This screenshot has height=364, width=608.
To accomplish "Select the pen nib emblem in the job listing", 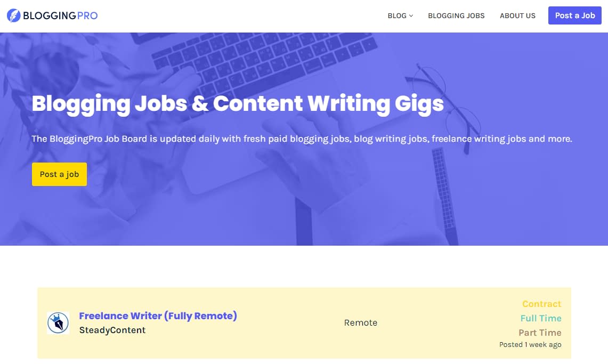I will (58, 322).
